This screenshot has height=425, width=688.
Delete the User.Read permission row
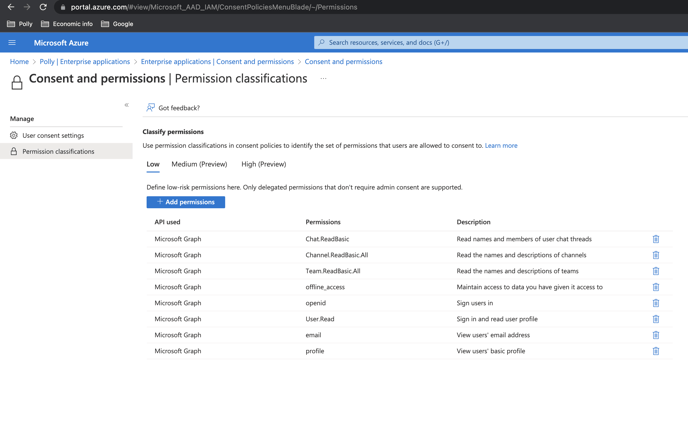pos(656,319)
